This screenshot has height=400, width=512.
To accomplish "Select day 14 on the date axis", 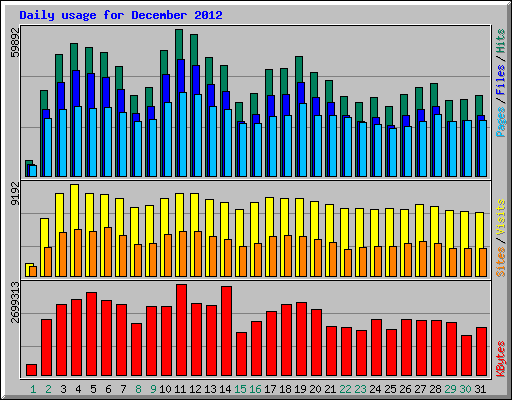I will [225, 389].
